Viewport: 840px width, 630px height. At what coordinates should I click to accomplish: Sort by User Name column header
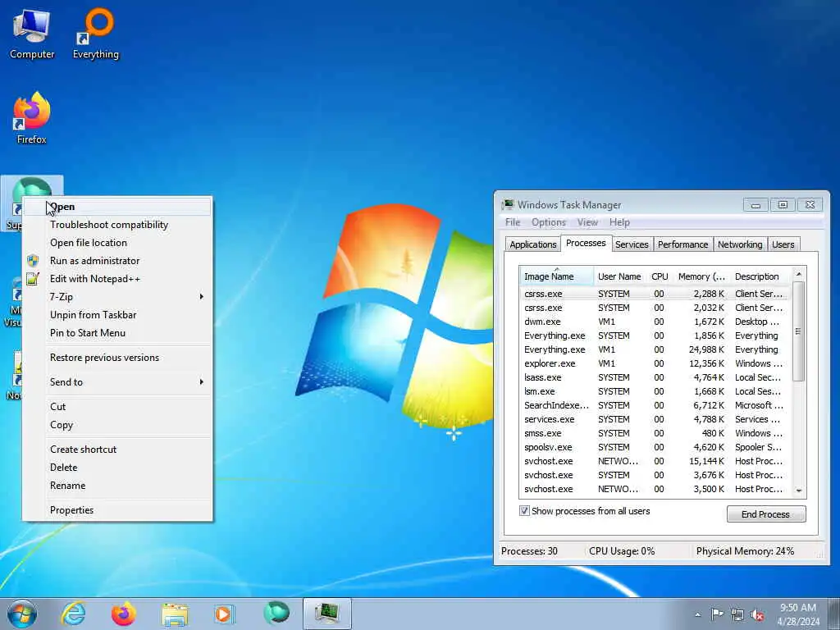(619, 276)
